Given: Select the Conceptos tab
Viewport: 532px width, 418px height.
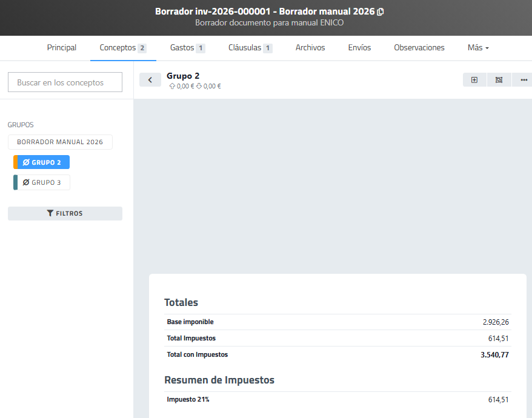Looking at the screenshot, I should (x=122, y=48).
